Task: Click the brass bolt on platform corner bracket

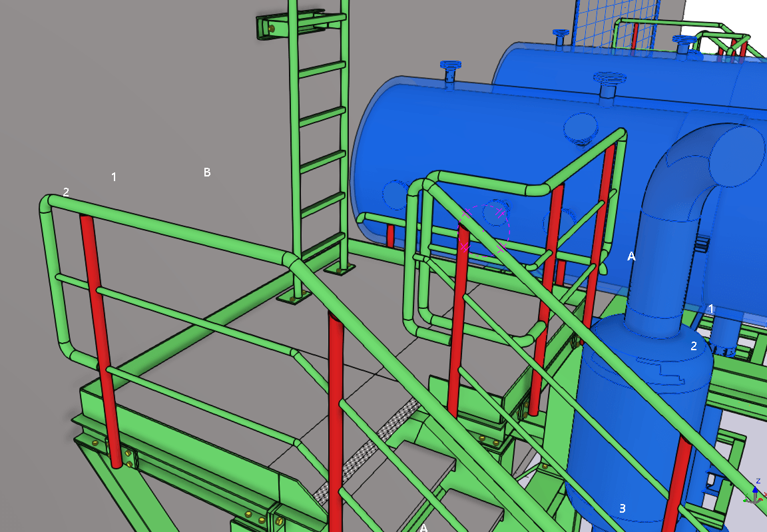Action: coord(128,453)
